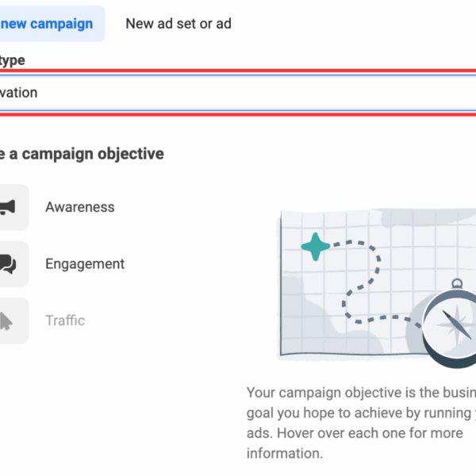Click the "type" label above the dropdown
Screen dimensions: 476x476
pos(13,60)
